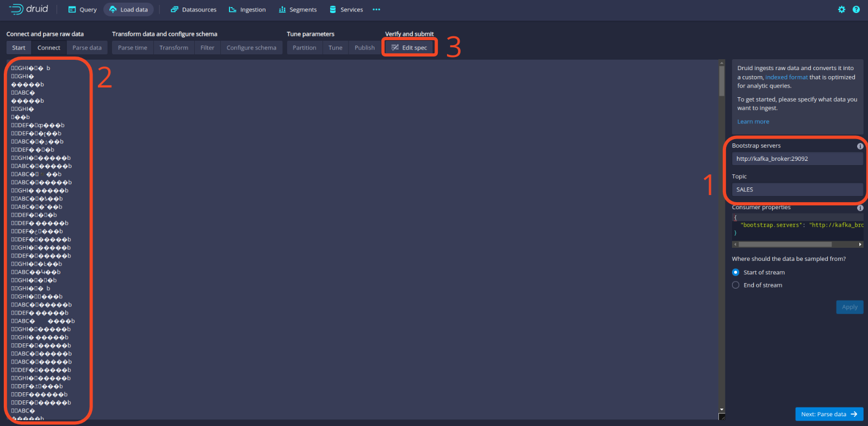Open the Query view
Screen dimensions: 868x426
(x=82, y=10)
